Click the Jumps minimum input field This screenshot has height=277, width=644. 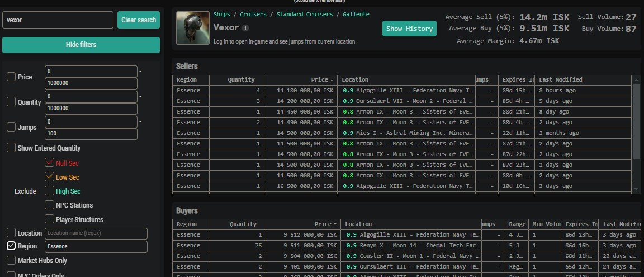pyautogui.click(x=91, y=122)
